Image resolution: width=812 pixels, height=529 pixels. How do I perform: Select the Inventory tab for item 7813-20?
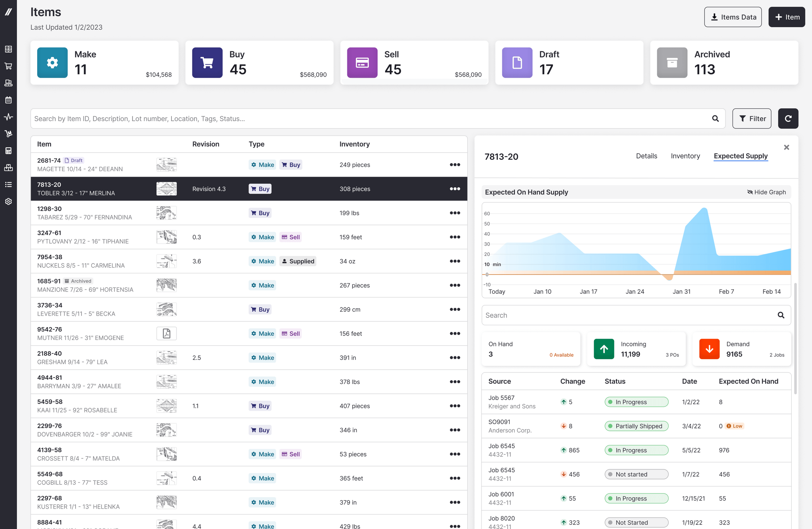coord(685,157)
